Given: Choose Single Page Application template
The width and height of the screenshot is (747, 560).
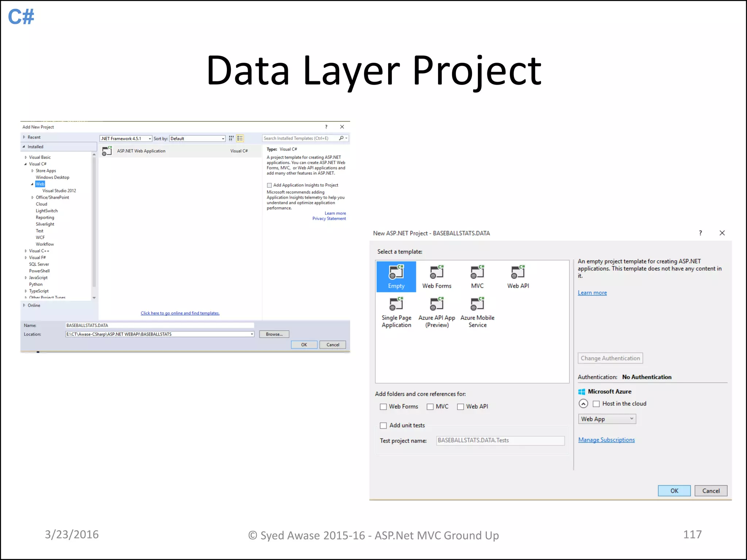Looking at the screenshot, I should pos(396,312).
